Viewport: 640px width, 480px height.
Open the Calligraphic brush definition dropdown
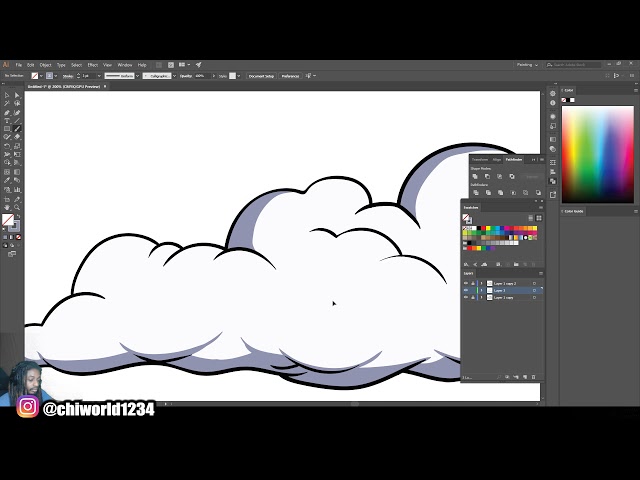click(x=174, y=76)
